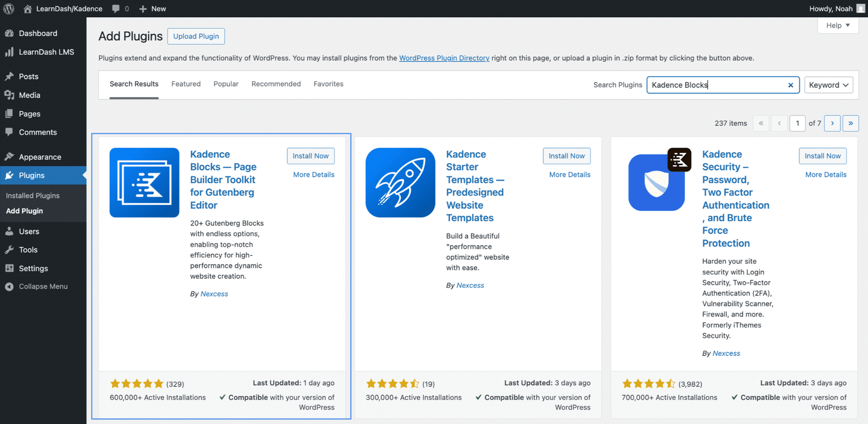
Task: Switch to Popular tab
Action: pyautogui.click(x=226, y=84)
